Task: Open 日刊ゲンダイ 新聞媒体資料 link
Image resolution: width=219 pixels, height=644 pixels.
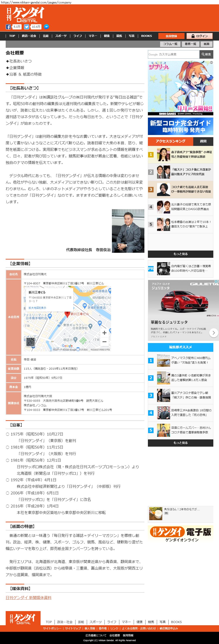Action: (x=29, y=598)
